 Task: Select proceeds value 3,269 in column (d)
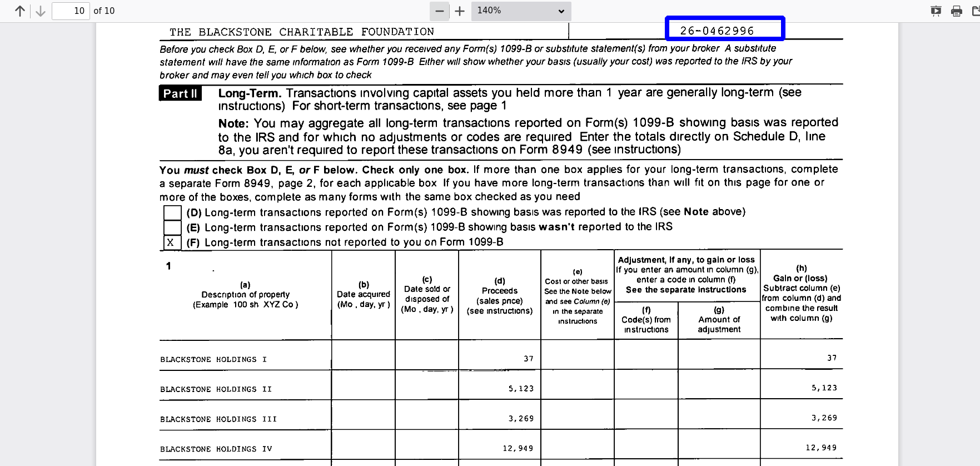tap(521, 419)
